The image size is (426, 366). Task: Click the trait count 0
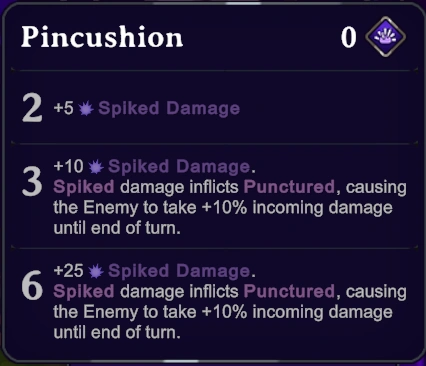[x=348, y=38]
